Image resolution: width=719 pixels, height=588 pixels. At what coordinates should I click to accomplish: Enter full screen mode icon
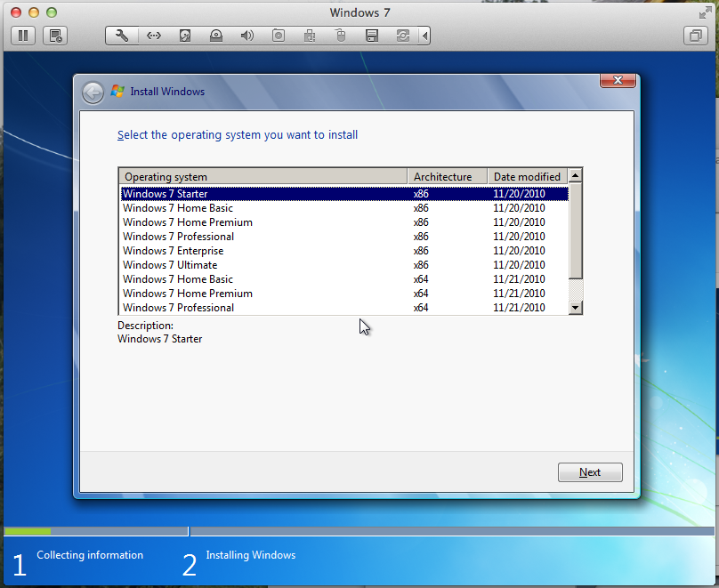[705, 13]
